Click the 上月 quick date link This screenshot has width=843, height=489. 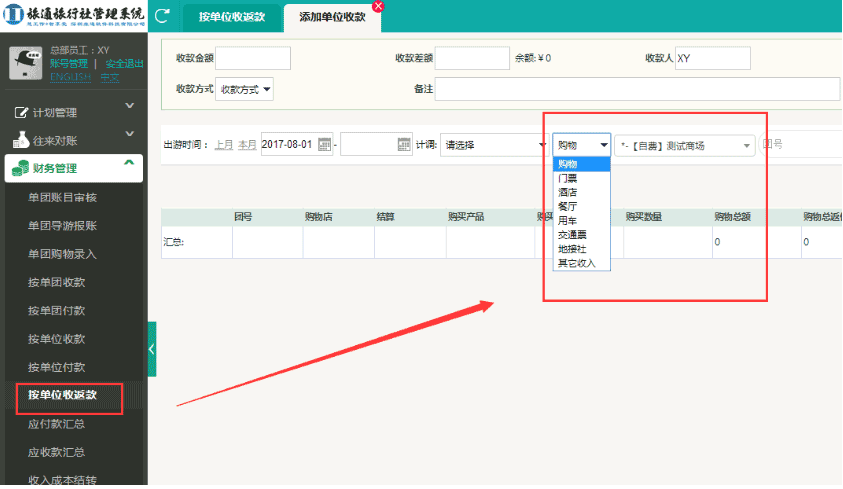coord(224,145)
